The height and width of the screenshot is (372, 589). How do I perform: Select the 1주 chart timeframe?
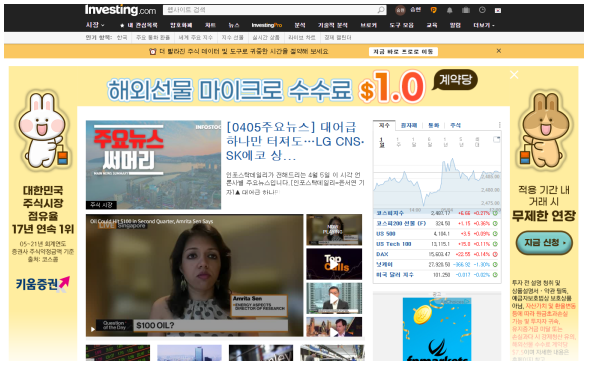point(398,142)
